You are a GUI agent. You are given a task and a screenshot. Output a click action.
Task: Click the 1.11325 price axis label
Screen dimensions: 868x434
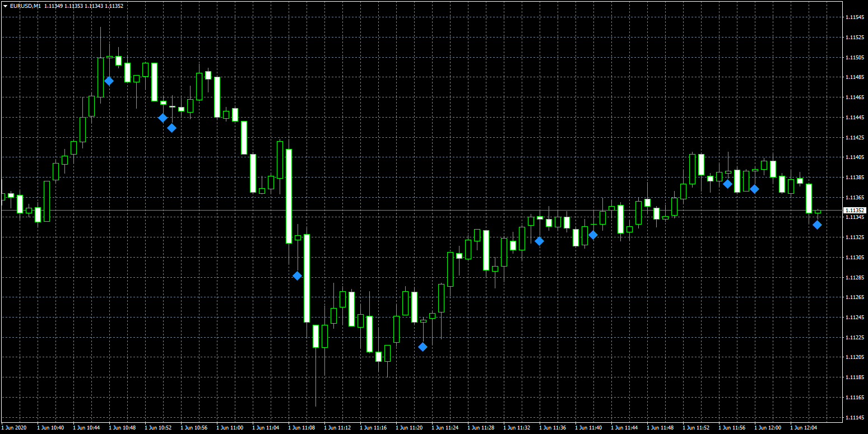tap(855, 237)
